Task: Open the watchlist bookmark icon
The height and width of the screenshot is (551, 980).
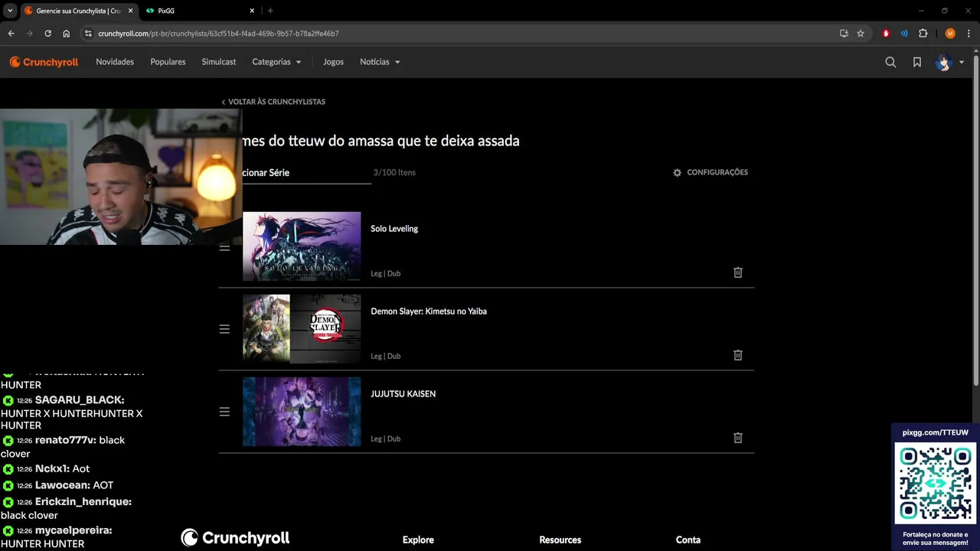Action: tap(916, 62)
